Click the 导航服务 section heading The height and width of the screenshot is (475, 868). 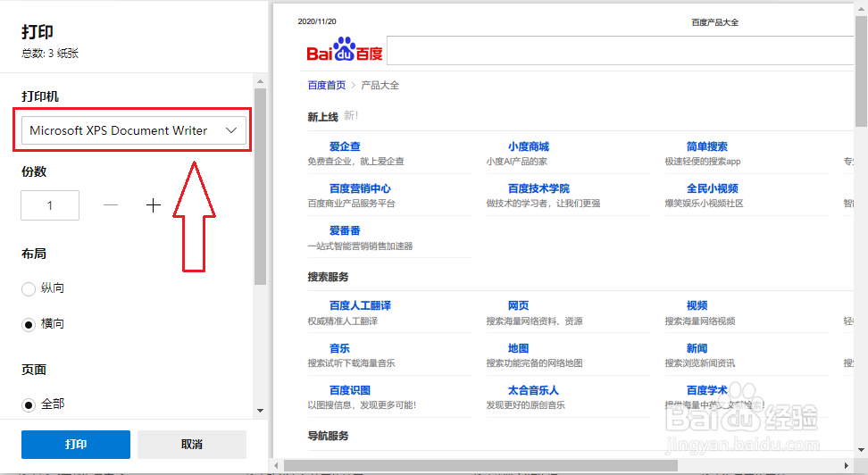coord(329,436)
